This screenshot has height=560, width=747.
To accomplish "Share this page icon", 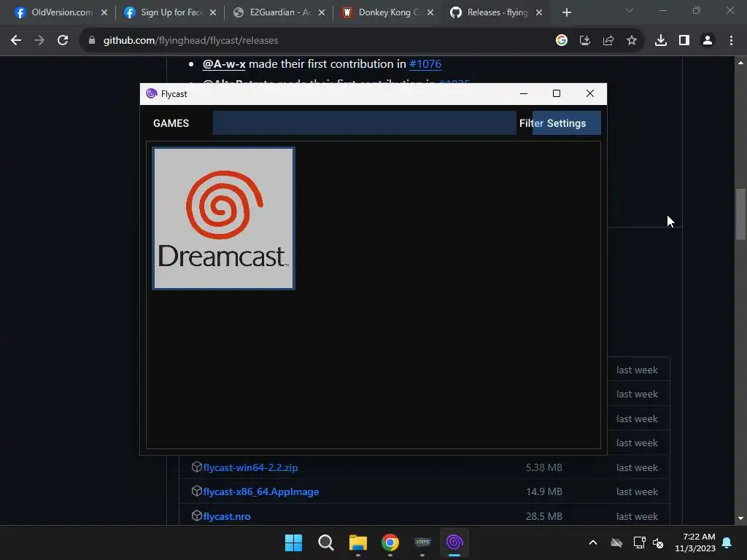I will [608, 41].
